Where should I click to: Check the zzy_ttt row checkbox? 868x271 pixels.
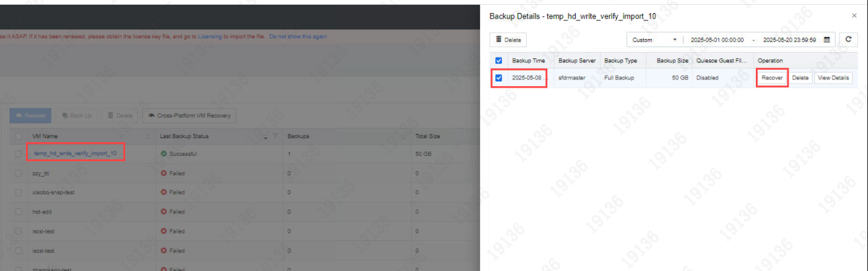[18, 173]
